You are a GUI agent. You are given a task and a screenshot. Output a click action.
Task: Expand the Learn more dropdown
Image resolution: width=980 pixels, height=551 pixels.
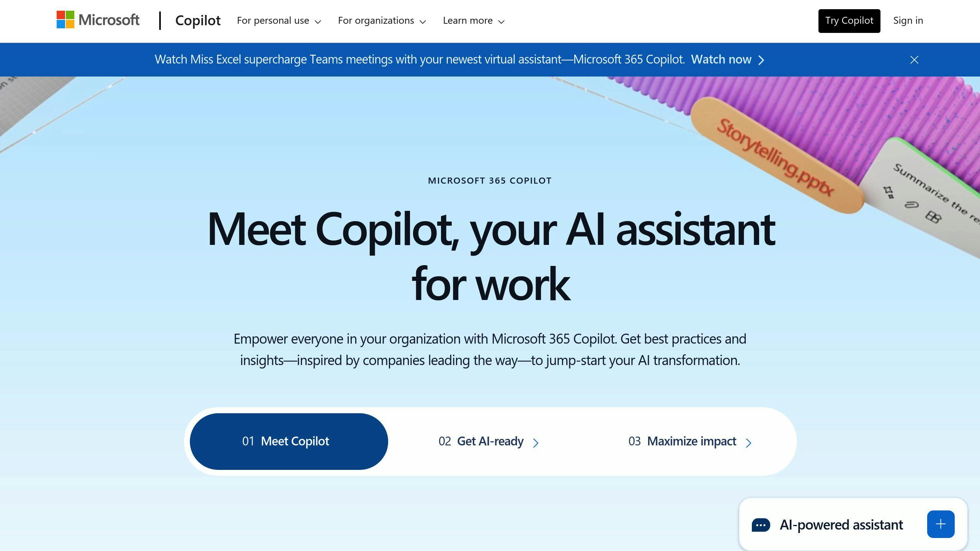coord(473,21)
